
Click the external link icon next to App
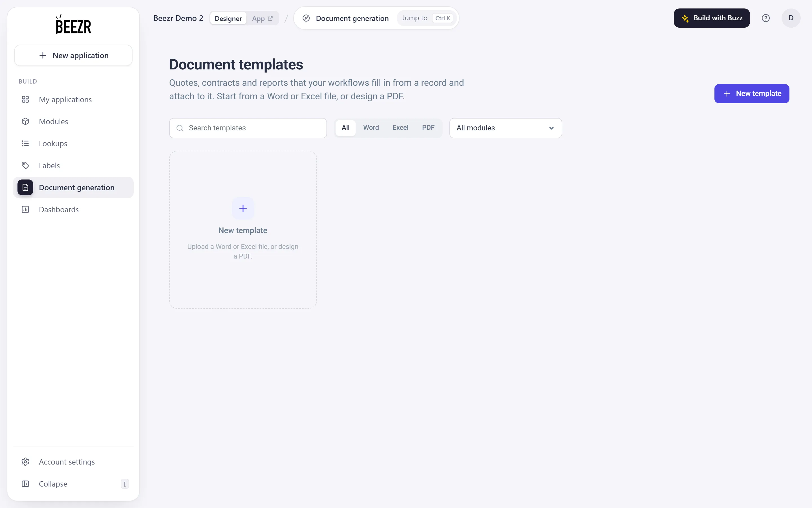(x=270, y=18)
